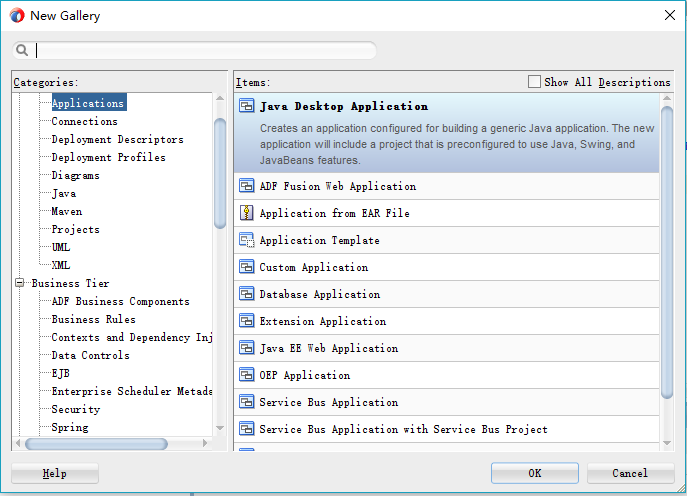The image size is (687, 496).
Task: Select Deployment Descriptors category
Action: [x=117, y=139]
